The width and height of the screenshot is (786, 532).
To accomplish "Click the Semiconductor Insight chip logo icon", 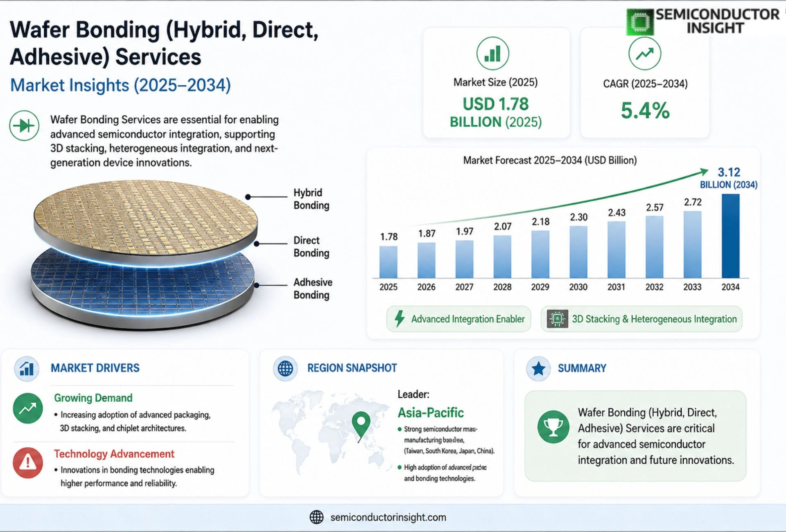I will tap(640, 22).
